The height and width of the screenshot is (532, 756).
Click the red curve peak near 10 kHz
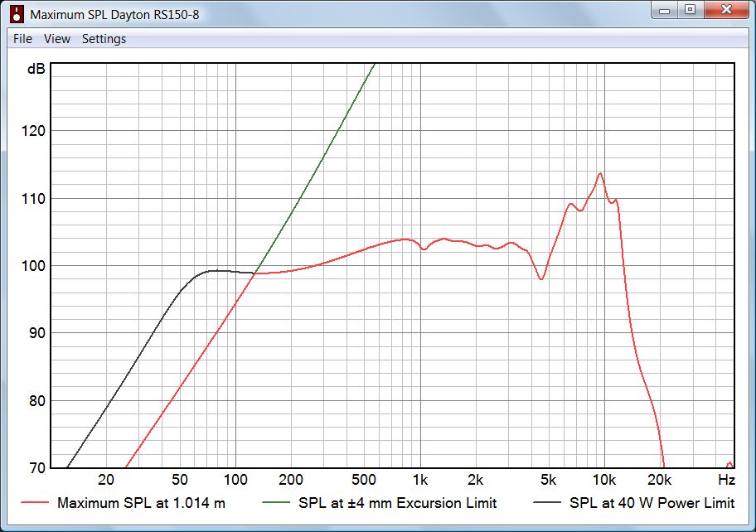coord(600,173)
